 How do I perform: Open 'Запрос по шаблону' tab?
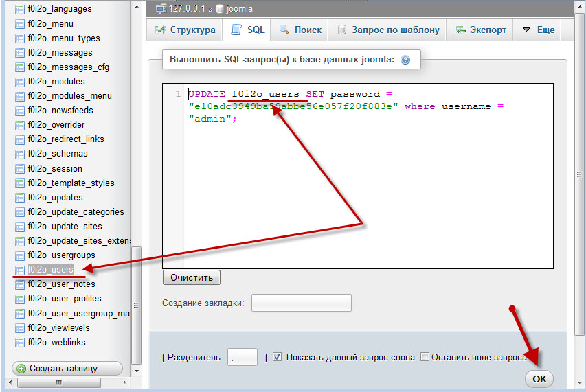click(x=387, y=30)
